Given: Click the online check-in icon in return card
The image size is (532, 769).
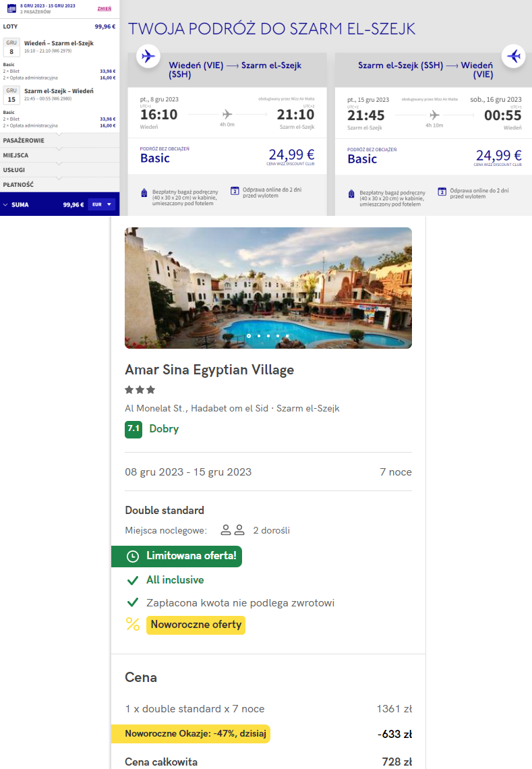Looking at the screenshot, I should point(442,192).
